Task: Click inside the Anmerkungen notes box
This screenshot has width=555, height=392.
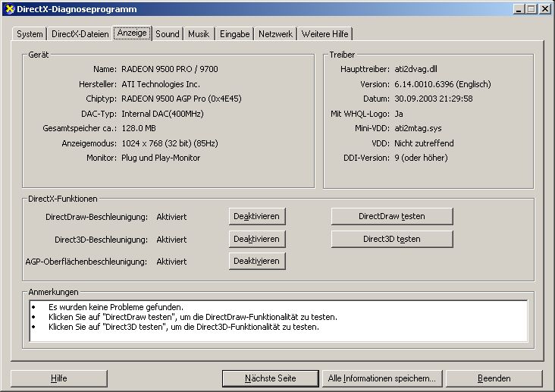Action: [276, 321]
